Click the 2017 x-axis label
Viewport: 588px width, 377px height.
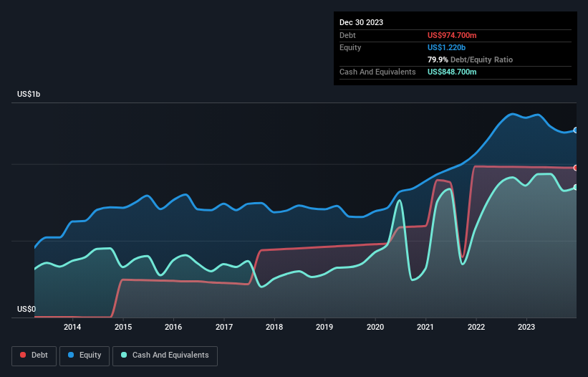click(224, 327)
